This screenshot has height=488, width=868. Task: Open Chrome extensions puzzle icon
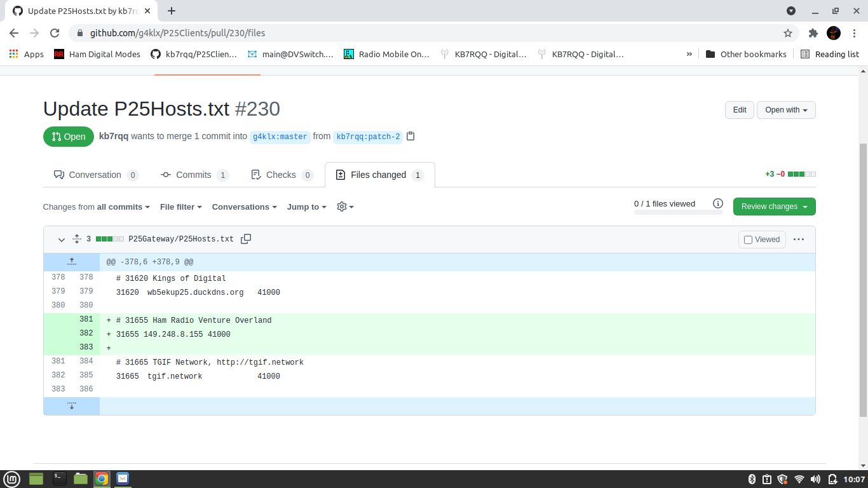pos(813,33)
